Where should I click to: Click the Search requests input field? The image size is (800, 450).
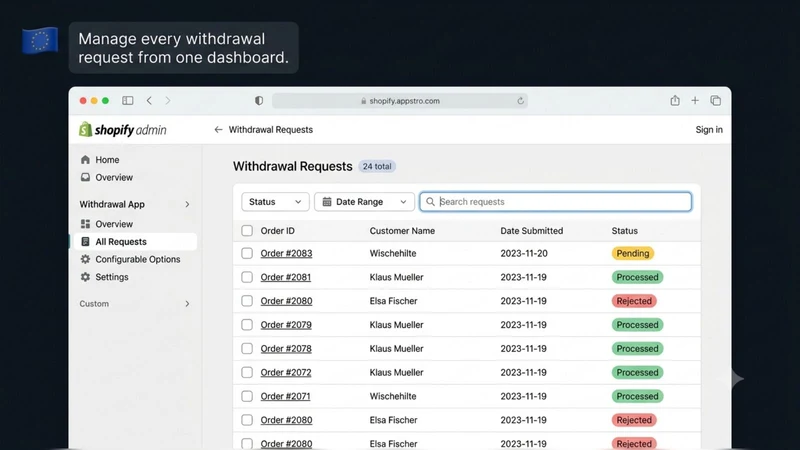tap(556, 202)
